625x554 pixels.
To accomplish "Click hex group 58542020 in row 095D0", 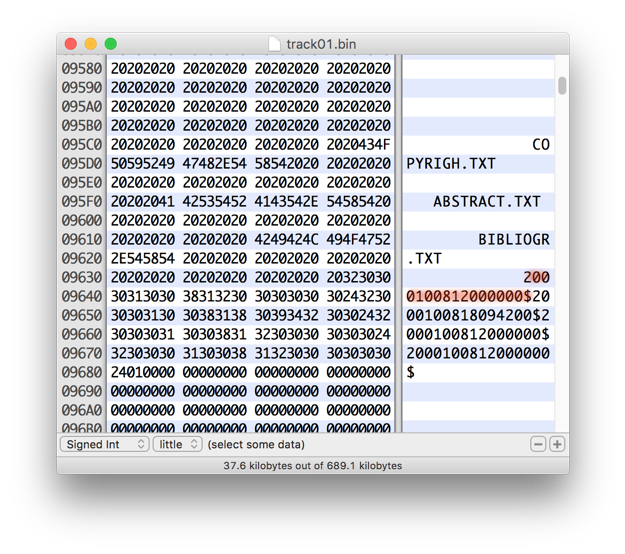I will [x=287, y=163].
